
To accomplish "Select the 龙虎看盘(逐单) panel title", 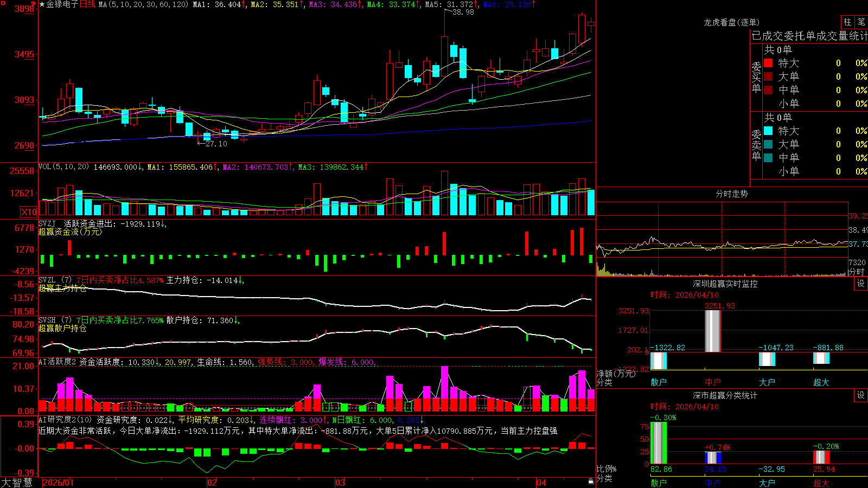I will click(x=731, y=22).
